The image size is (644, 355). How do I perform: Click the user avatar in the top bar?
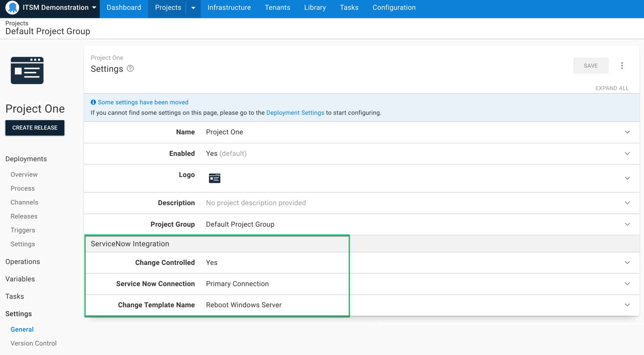click(12, 7)
